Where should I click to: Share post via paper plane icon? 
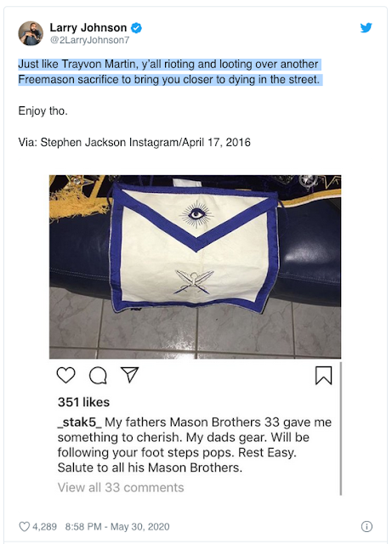click(x=129, y=375)
